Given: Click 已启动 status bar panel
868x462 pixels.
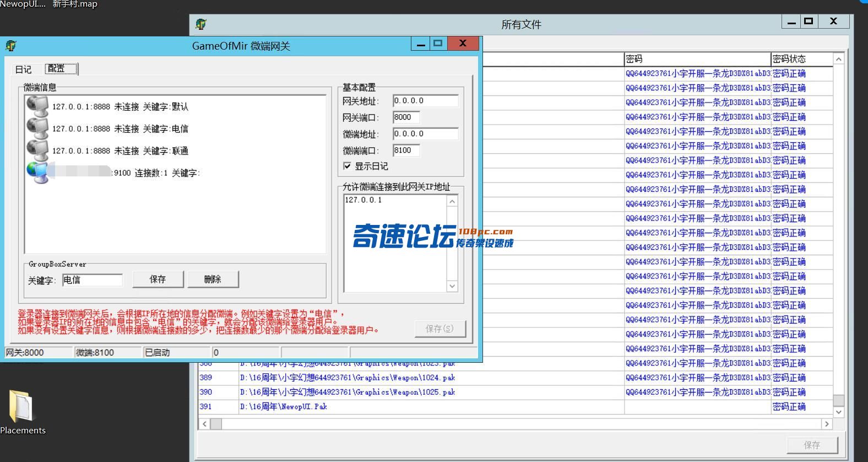Looking at the screenshot, I should 177,352.
